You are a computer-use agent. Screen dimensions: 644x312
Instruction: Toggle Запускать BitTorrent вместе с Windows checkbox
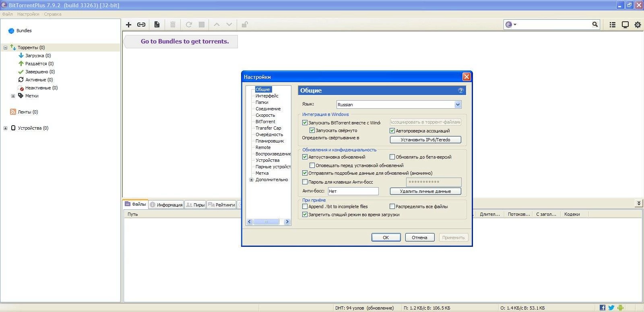click(305, 123)
